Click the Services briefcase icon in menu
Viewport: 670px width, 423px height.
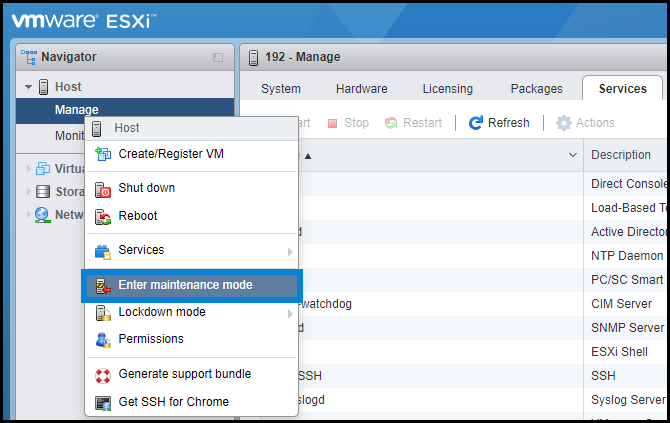[x=103, y=252]
